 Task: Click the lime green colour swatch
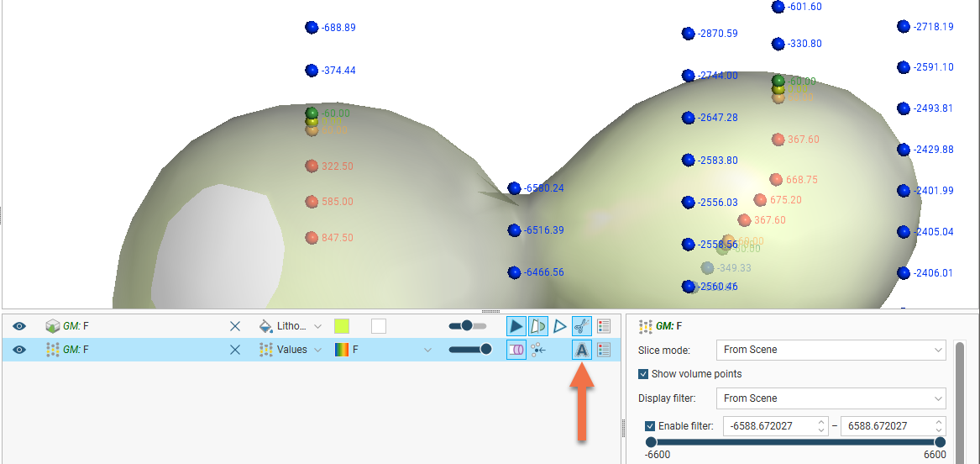point(341,326)
